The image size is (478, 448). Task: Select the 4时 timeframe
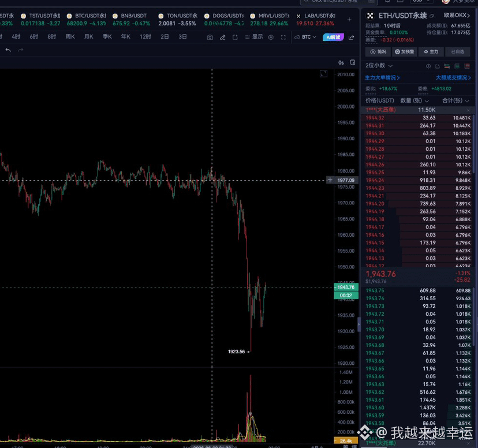16,37
